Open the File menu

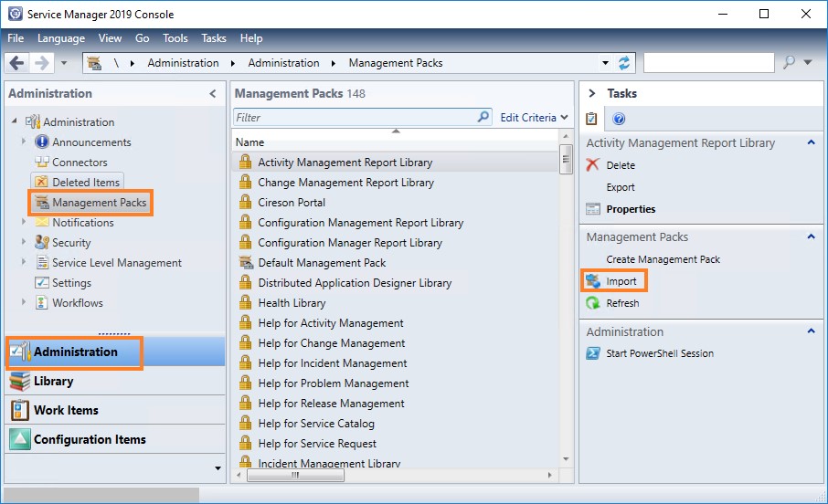(x=16, y=38)
